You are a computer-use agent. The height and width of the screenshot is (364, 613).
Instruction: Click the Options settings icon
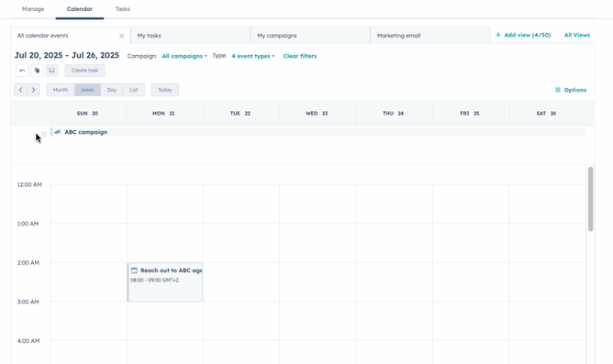(558, 90)
